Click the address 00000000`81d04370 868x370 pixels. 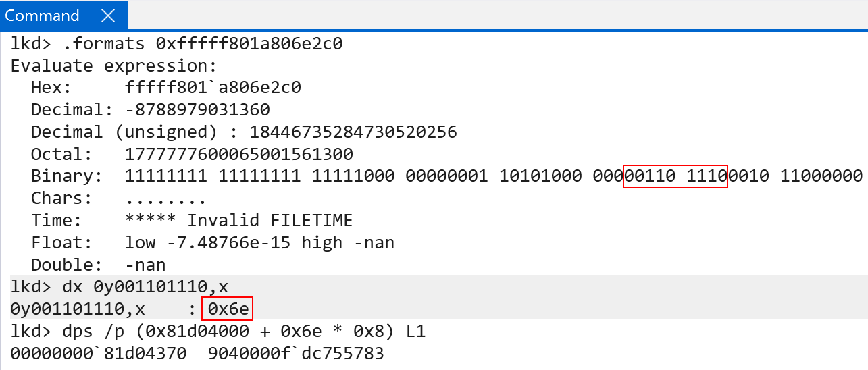pos(99,353)
